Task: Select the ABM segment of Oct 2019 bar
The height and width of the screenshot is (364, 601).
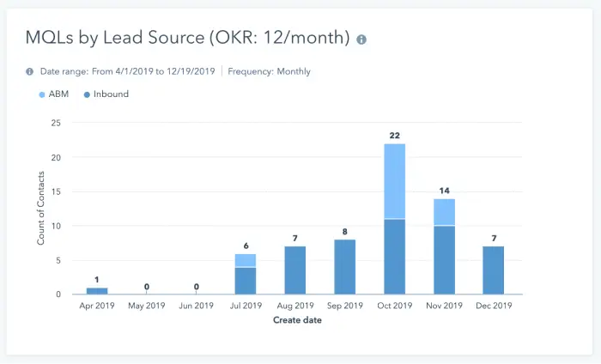Action: click(394, 181)
